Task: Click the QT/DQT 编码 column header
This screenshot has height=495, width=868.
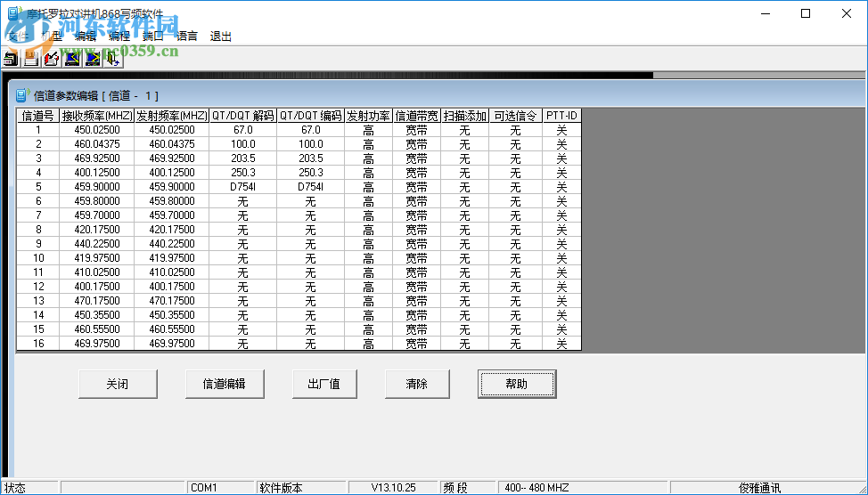Action: click(310, 116)
